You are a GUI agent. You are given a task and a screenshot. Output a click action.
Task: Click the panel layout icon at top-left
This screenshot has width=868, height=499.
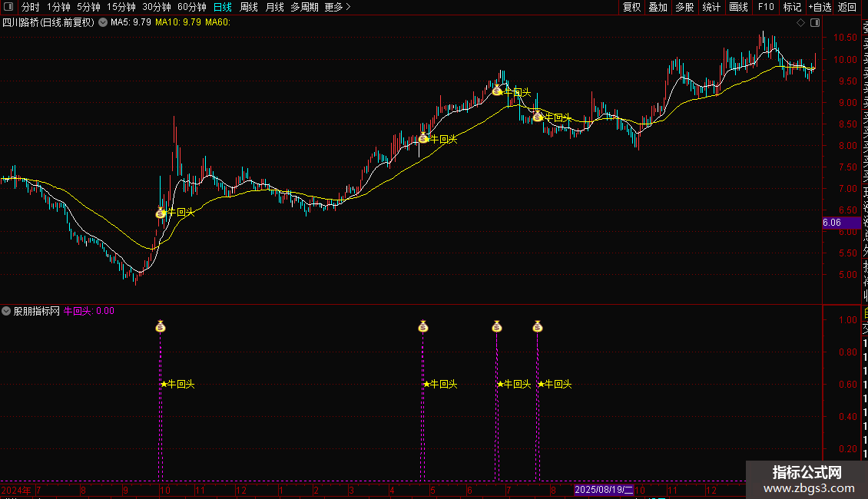pyautogui.click(x=8, y=7)
